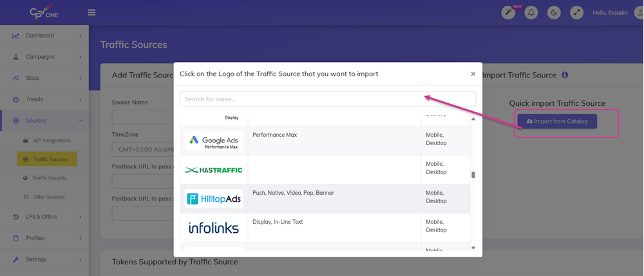Click the Traffic Sources page title
Image resolution: width=644 pixels, height=276 pixels.
point(134,45)
